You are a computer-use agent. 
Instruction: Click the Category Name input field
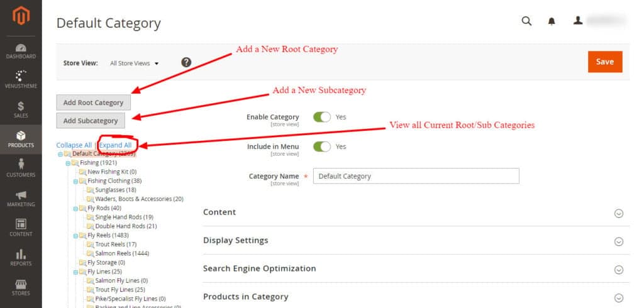pyautogui.click(x=416, y=176)
